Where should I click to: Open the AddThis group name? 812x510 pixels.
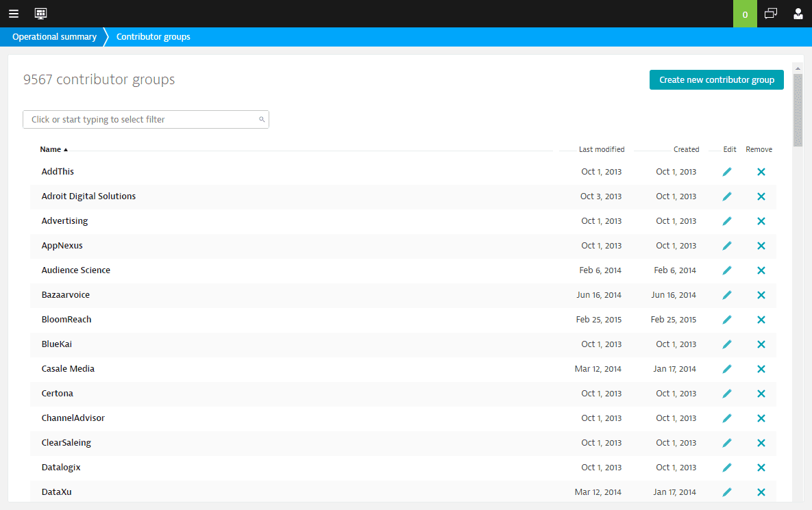[58, 172]
